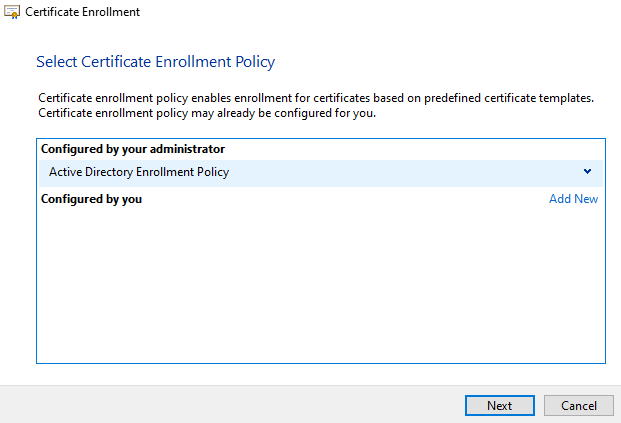Click the 'Configured by you' section header

tap(91, 199)
